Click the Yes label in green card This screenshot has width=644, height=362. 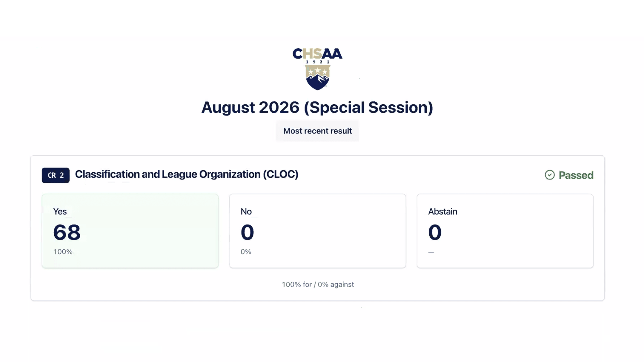click(x=60, y=211)
